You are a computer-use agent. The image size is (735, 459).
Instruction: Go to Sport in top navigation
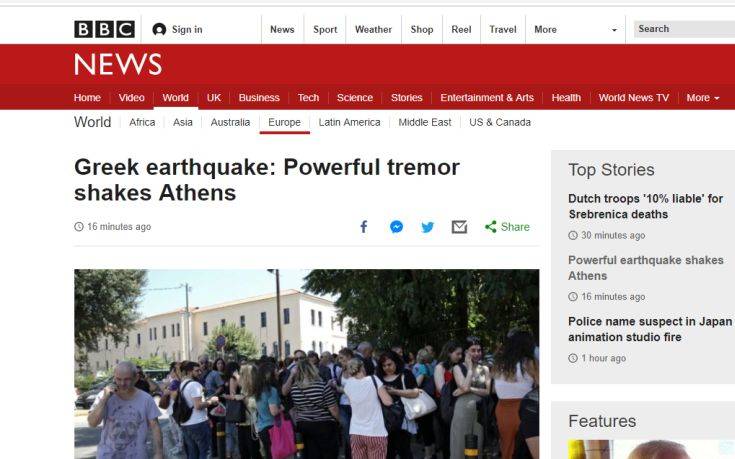tap(325, 30)
